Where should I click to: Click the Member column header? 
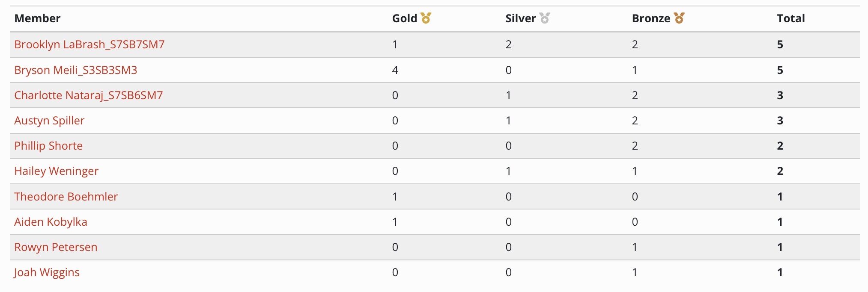coord(37,18)
